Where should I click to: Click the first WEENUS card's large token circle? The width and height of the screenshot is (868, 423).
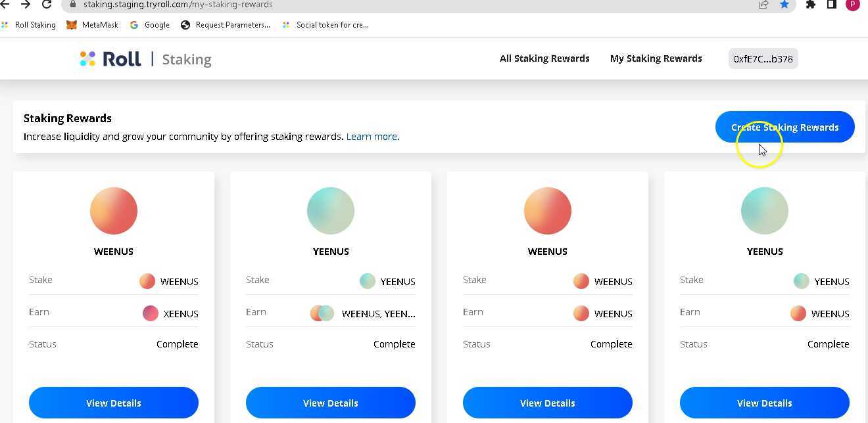point(114,211)
